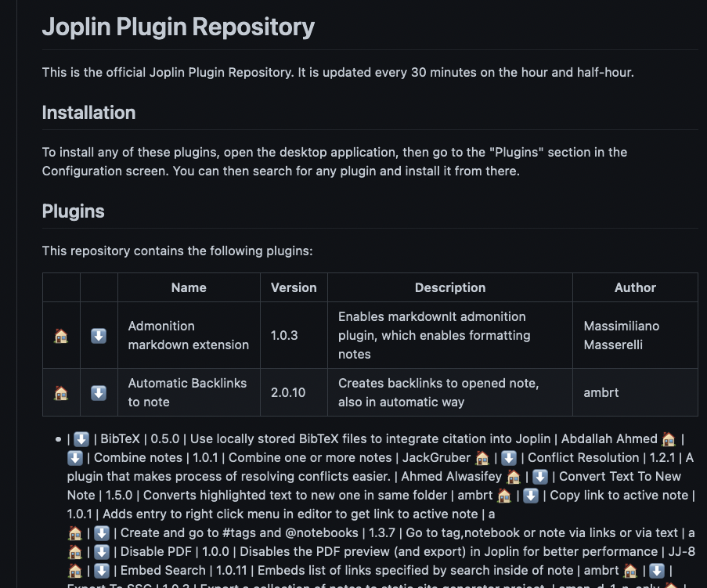707x588 pixels.
Task: Open the homepage icon for Admonition markdown extension
Action: [x=61, y=334]
